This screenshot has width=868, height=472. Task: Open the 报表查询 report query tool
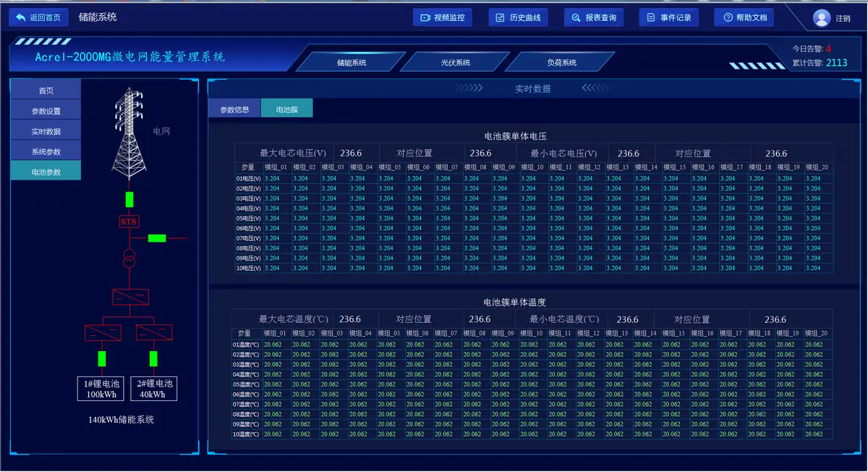(594, 17)
